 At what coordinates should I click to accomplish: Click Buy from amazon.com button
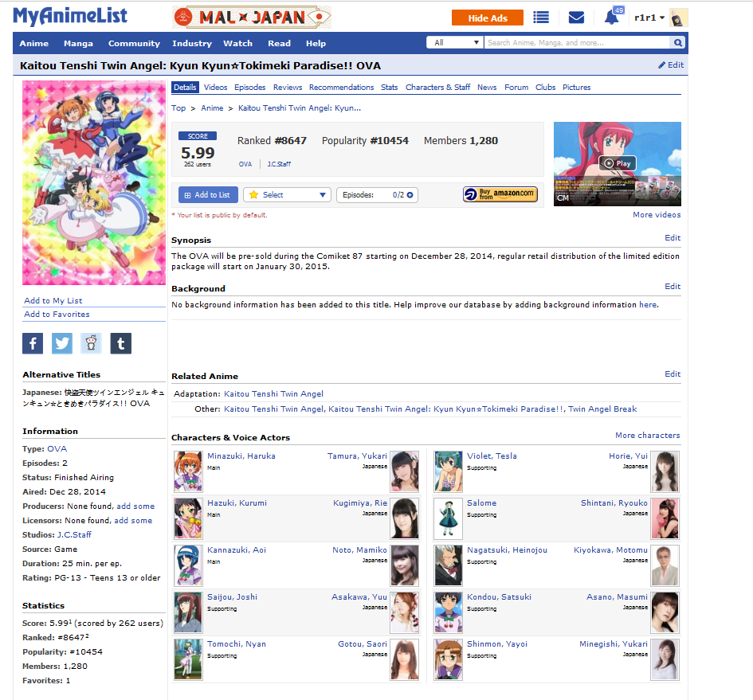point(500,194)
